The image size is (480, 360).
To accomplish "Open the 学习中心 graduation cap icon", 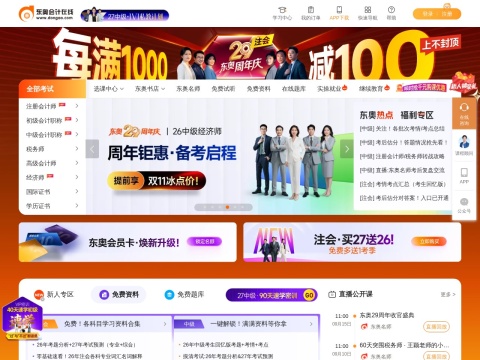I will [x=282, y=10].
